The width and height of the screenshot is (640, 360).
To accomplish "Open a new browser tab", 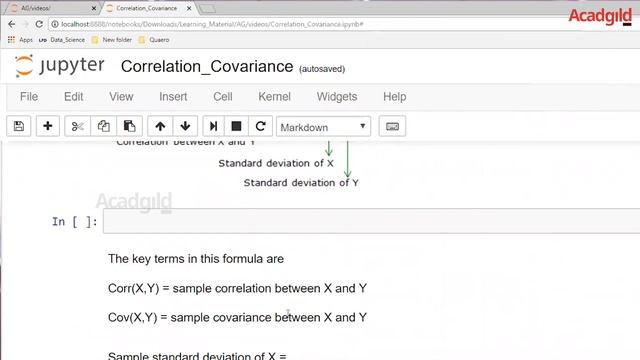I will coord(207,9).
